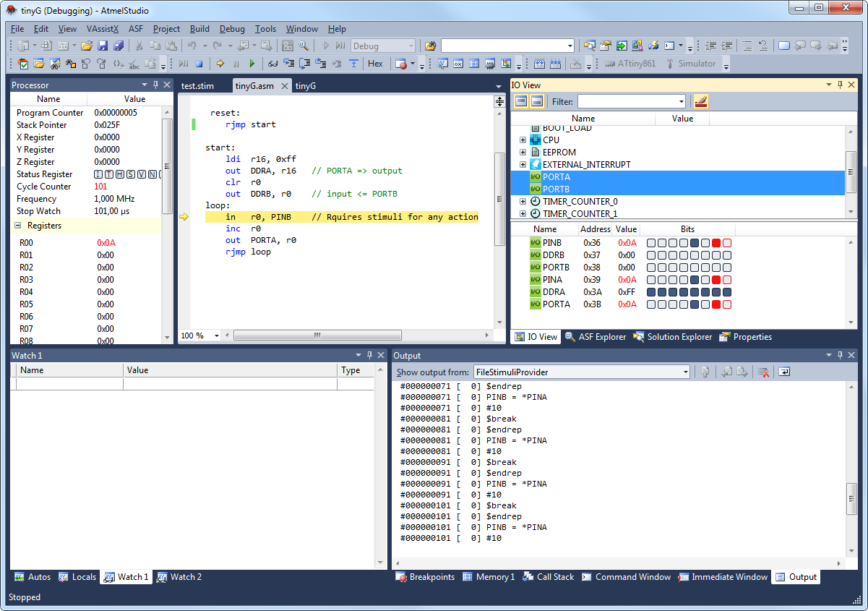Open the Solution Explorer panel tab
Image resolution: width=868 pixels, height=611 pixels.
pyautogui.click(x=672, y=337)
